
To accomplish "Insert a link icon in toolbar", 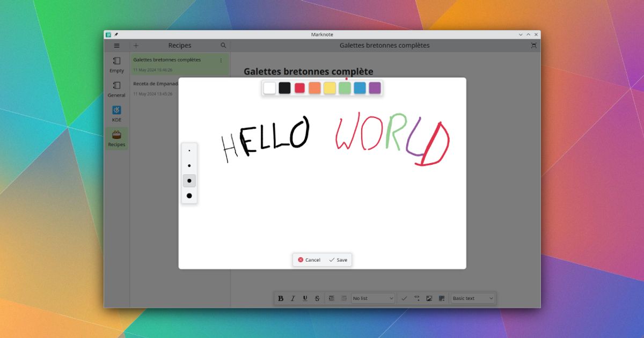I will pos(417,298).
